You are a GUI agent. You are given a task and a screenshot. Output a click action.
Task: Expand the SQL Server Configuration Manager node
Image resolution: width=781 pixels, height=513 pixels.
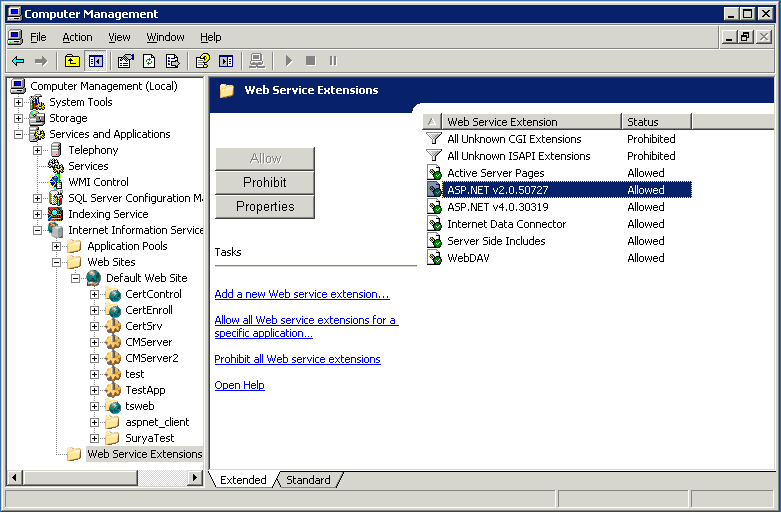[x=37, y=198]
